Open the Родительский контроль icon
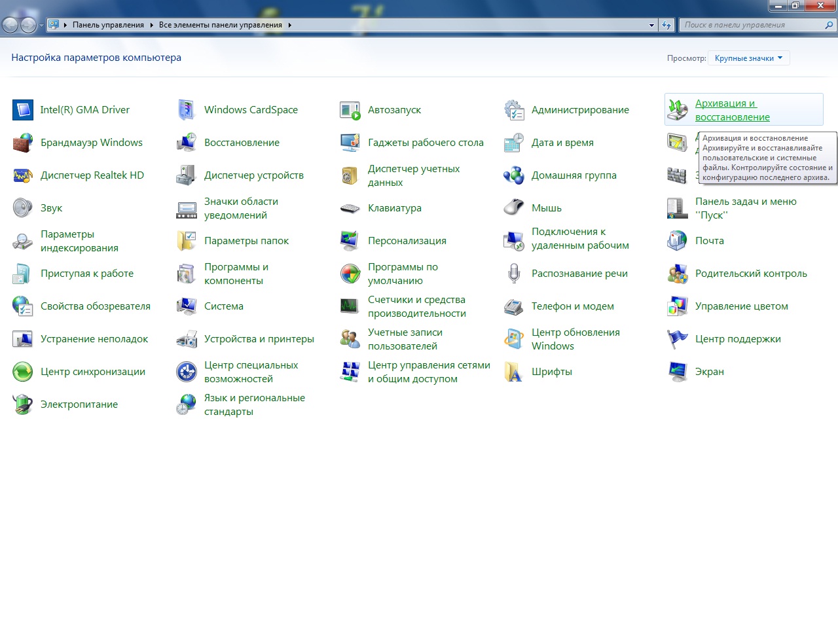Screen dimensions: 838x644 click(x=678, y=274)
